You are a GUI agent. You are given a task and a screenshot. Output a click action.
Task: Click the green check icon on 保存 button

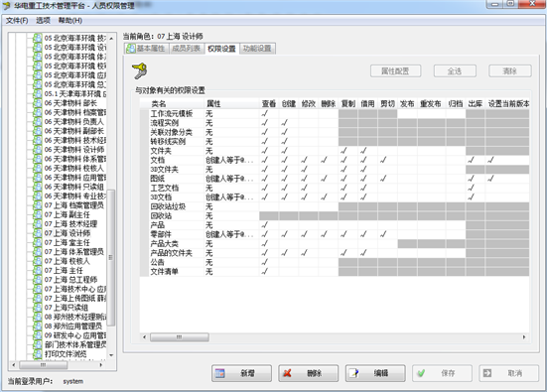pos(421,373)
